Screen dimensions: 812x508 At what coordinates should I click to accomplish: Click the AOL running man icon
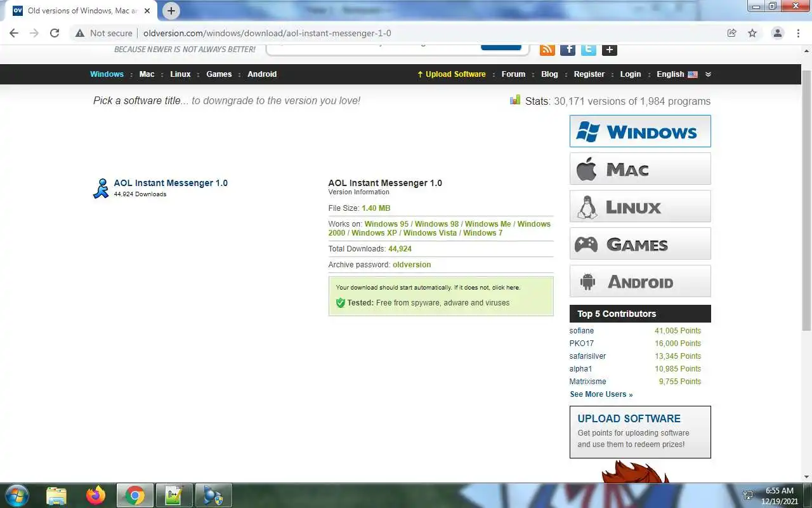tap(101, 189)
